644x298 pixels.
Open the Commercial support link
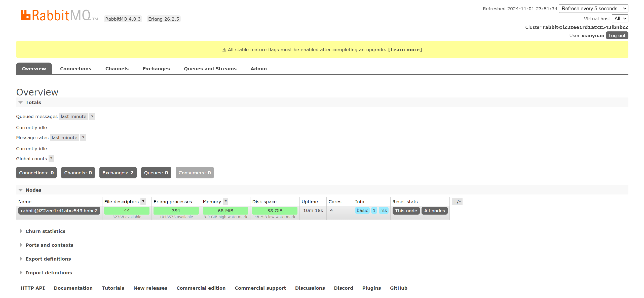260,288
